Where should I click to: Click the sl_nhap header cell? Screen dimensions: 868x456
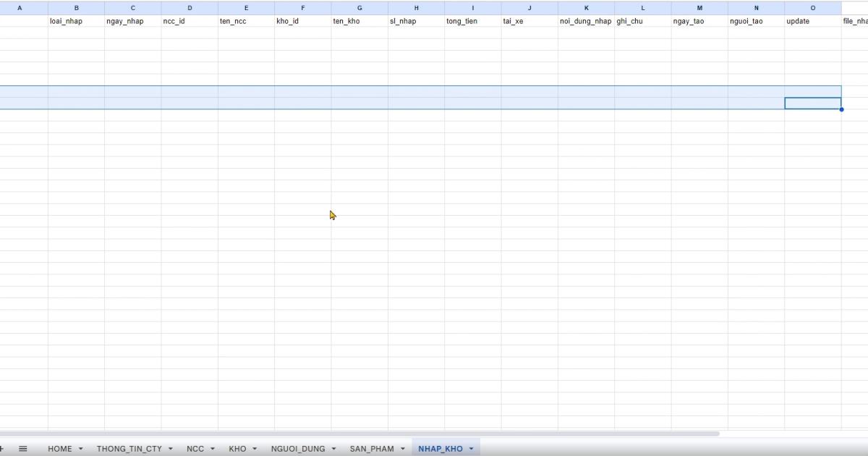[417, 21]
